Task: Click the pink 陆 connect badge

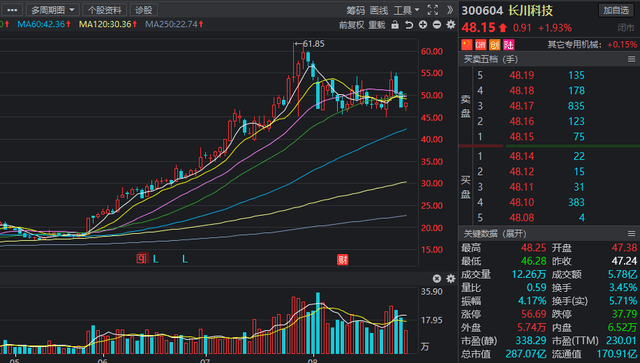Action: [509, 45]
